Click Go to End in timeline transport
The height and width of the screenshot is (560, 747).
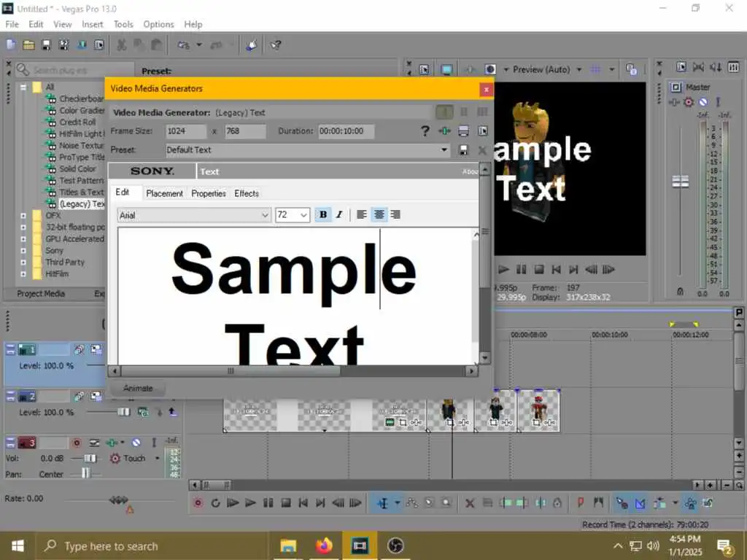pyautogui.click(x=321, y=503)
